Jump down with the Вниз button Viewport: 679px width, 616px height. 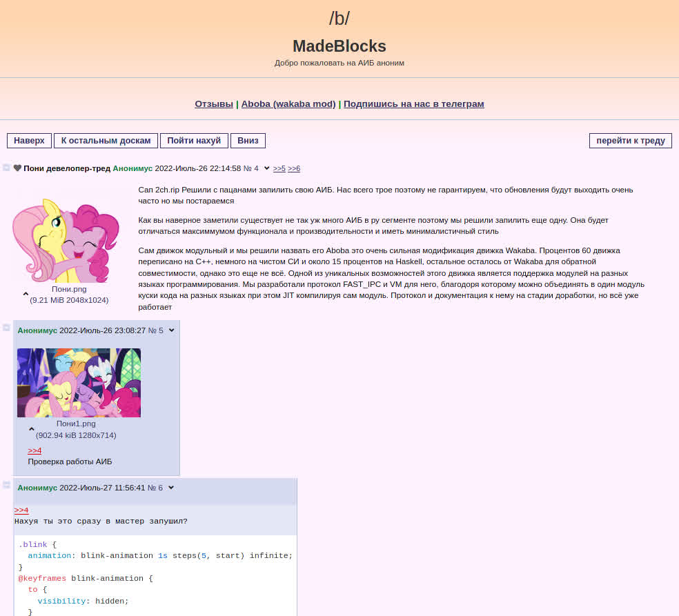point(248,141)
